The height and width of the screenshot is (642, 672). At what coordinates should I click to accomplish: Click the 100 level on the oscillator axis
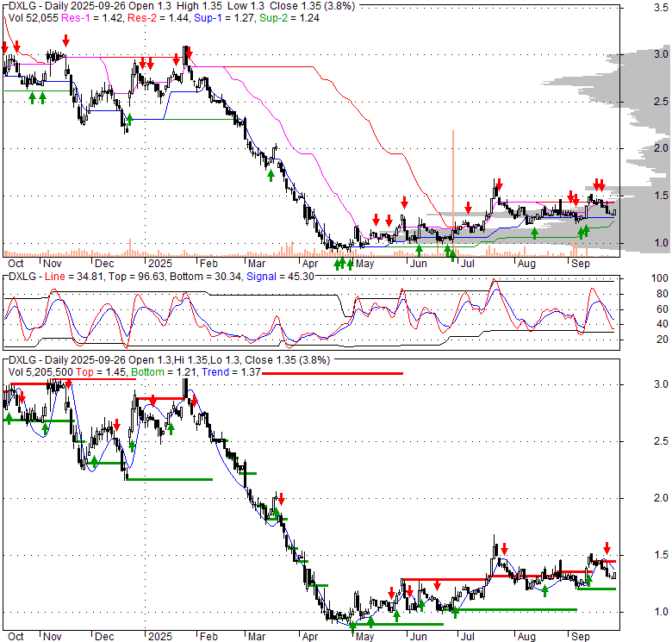point(660,278)
